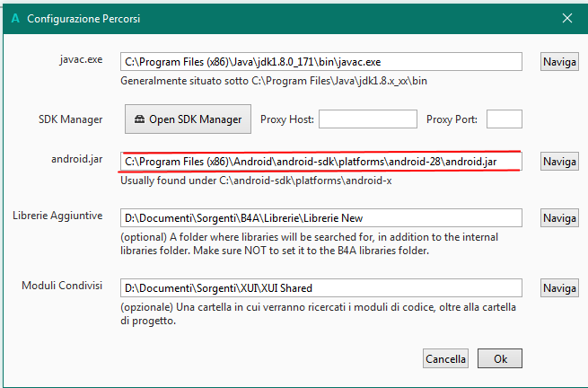Open the SDK Manager

point(188,119)
